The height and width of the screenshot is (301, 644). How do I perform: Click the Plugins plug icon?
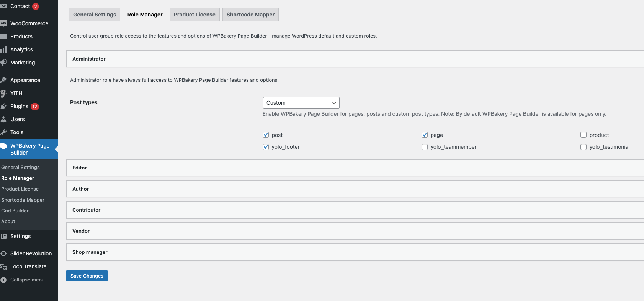3,106
